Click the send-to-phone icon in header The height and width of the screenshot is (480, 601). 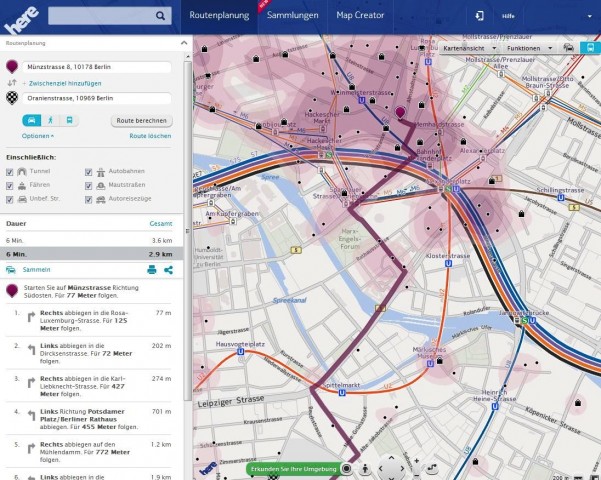click(x=479, y=16)
